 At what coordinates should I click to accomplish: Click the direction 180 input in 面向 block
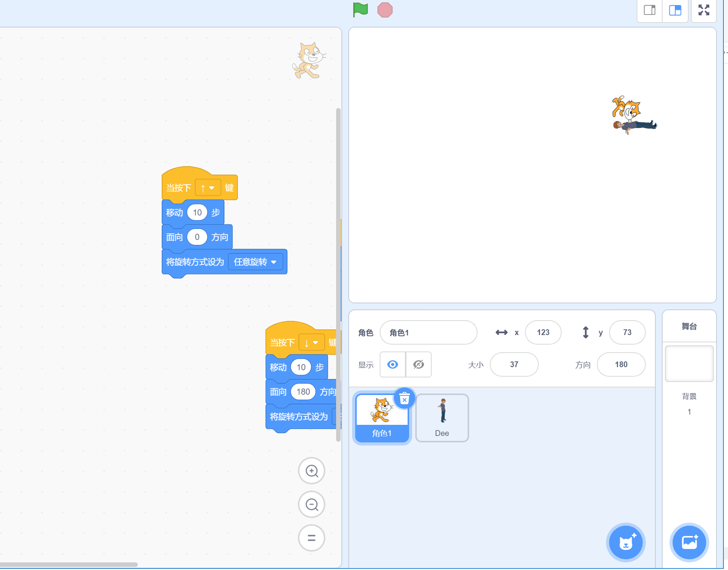point(303,392)
